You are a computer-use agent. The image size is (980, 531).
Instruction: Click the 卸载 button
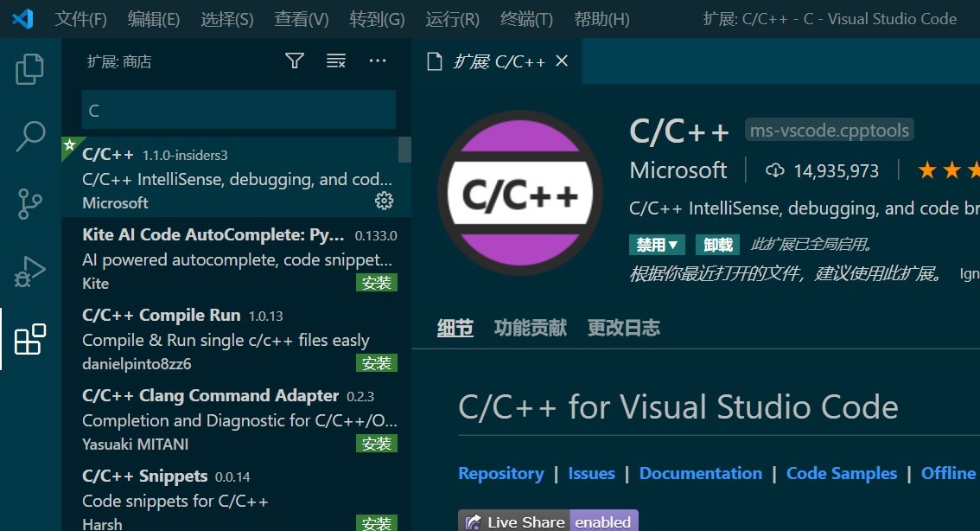717,245
